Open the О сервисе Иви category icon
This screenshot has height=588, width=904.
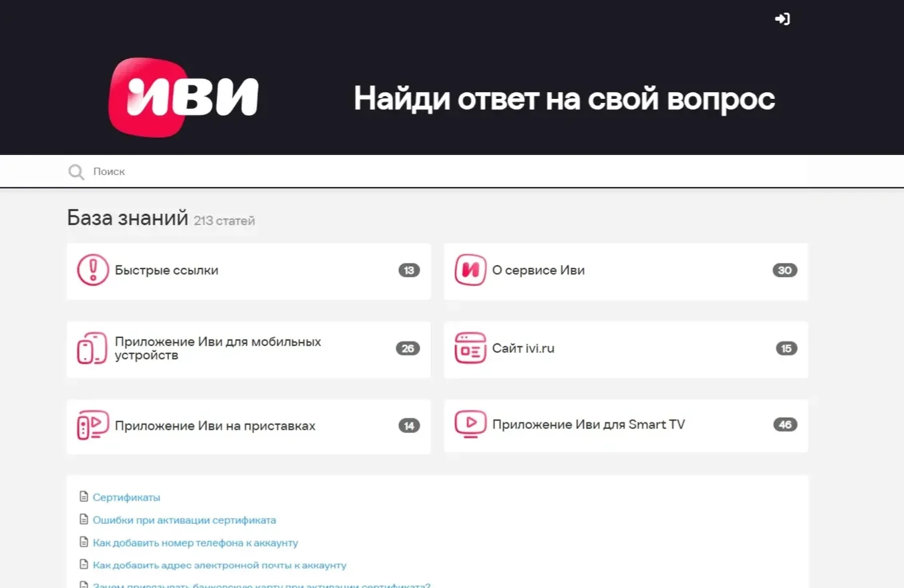470,271
